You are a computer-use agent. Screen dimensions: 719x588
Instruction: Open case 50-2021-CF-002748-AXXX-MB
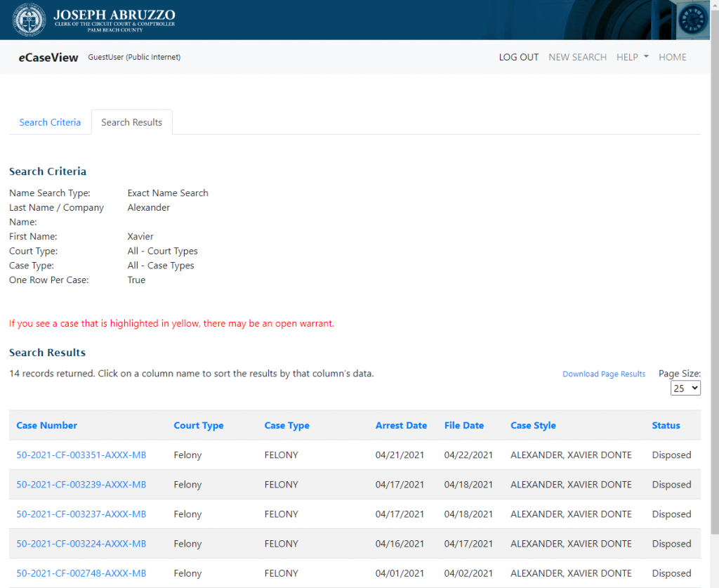click(x=81, y=573)
